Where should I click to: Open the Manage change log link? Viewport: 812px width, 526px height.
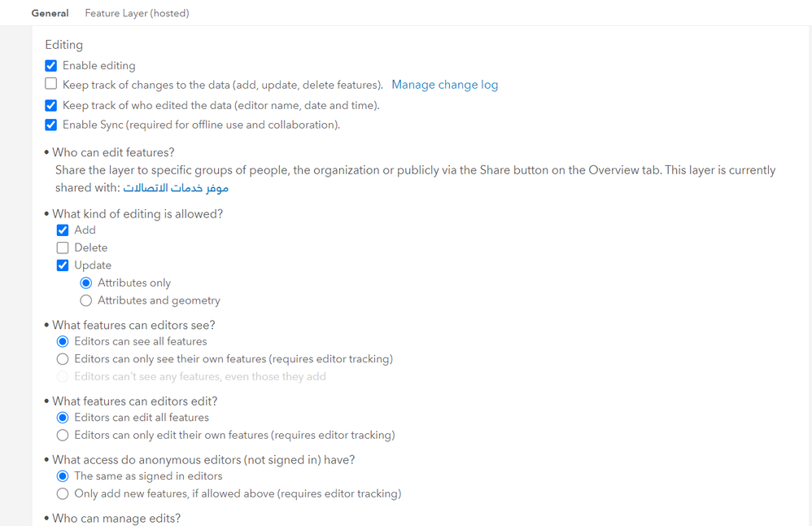click(x=444, y=85)
